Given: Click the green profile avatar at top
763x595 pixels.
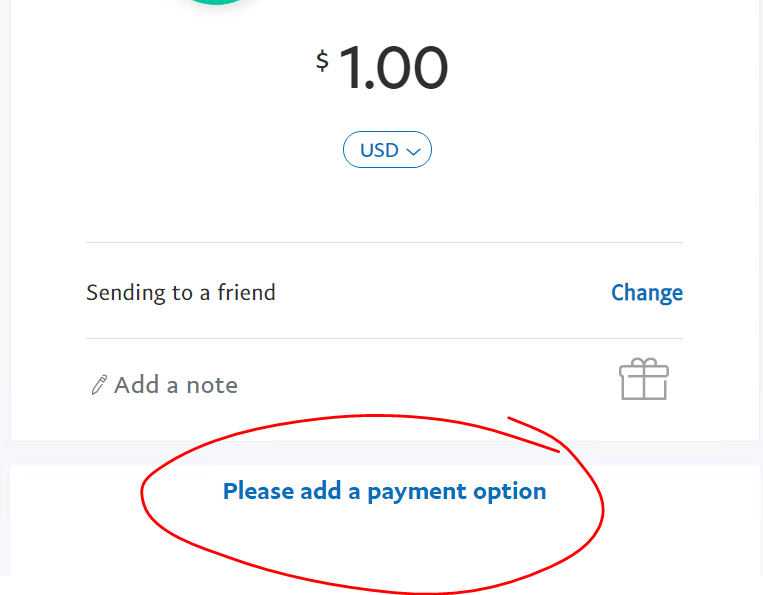Looking at the screenshot, I should [x=216, y=2].
